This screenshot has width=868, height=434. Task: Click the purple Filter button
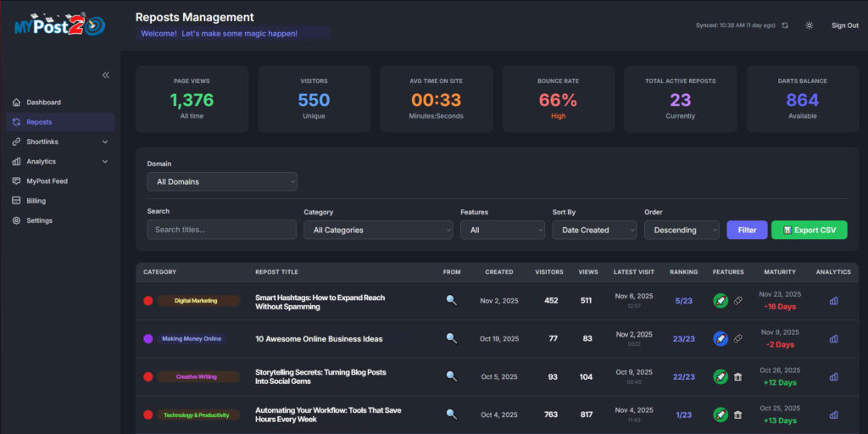coord(747,230)
